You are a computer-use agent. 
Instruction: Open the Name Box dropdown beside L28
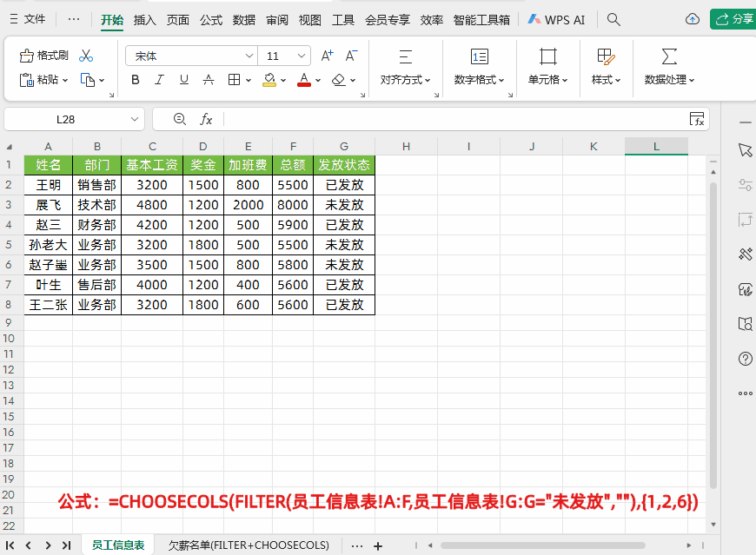tap(135, 119)
